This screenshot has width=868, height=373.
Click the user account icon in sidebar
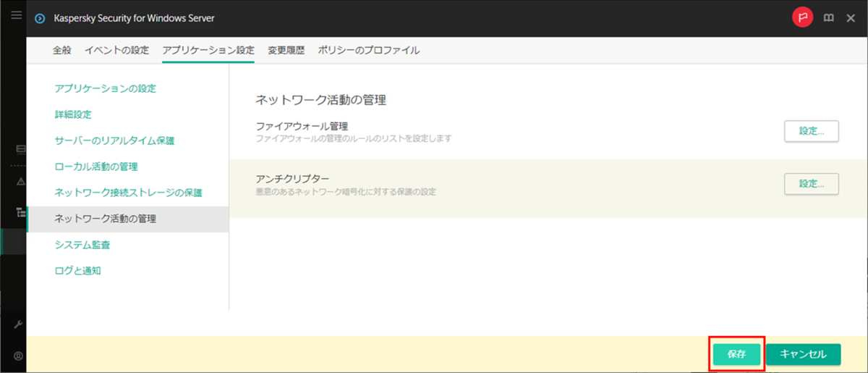pos(19,356)
